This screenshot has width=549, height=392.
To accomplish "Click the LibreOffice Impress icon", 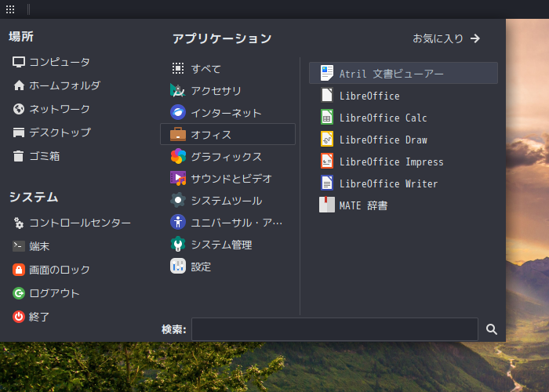I will point(327,161).
